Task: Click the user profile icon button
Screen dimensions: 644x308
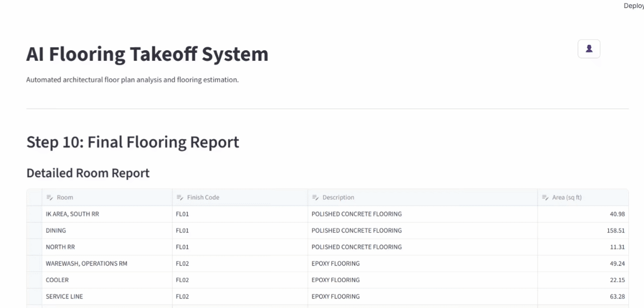Action: click(x=589, y=49)
